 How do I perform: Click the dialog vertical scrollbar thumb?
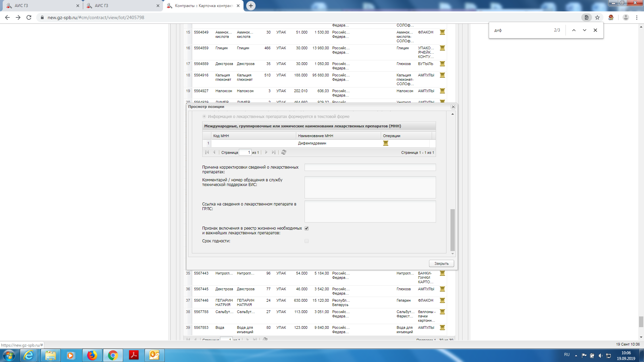(x=452, y=230)
